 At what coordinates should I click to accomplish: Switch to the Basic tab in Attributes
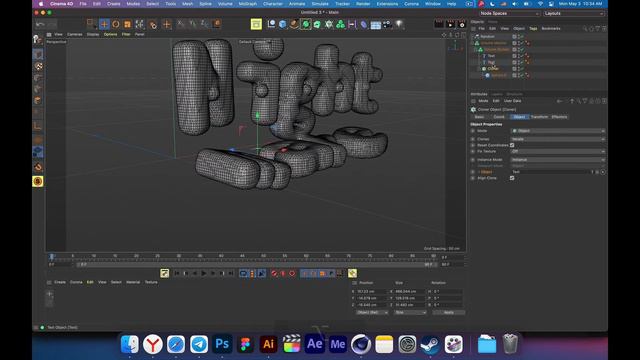(479, 117)
